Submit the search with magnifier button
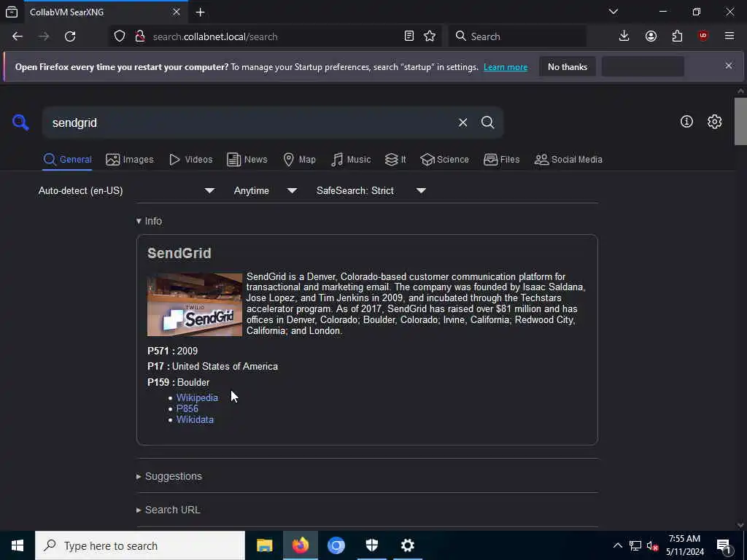Image resolution: width=747 pixels, height=560 pixels. (x=487, y=122)
